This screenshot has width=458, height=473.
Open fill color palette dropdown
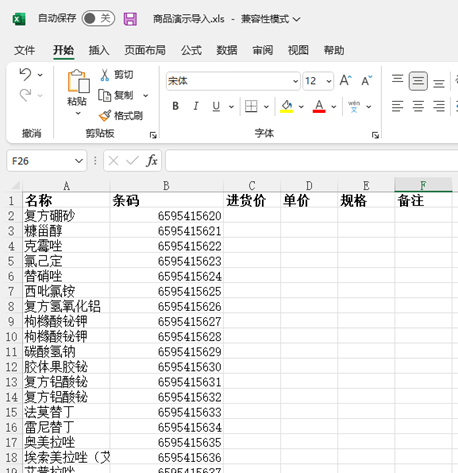pyautogui.click(x=301, y=107)
